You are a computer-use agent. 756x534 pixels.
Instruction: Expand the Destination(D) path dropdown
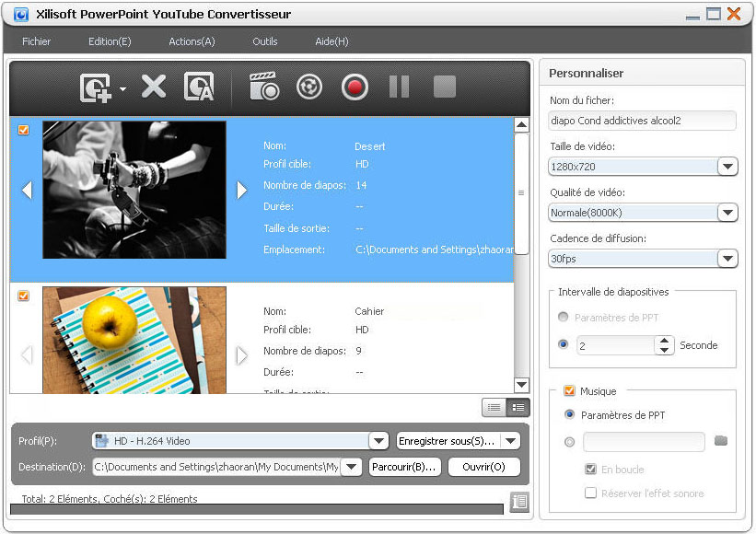tap(352, 467)
